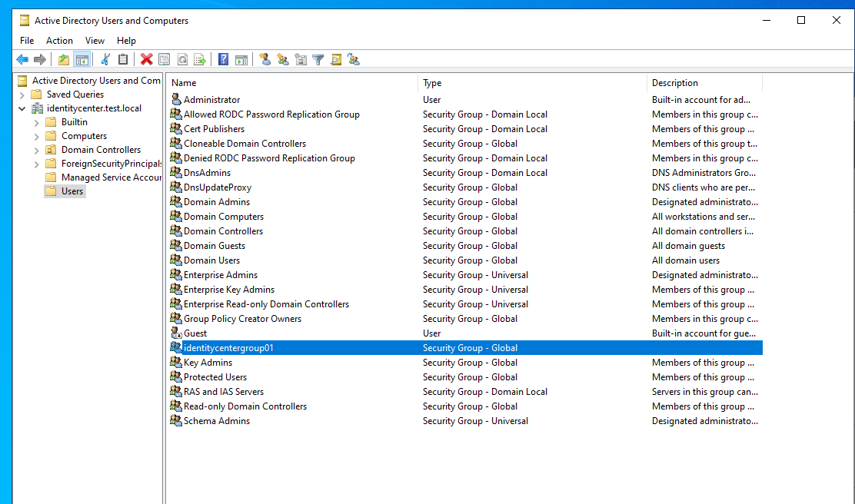Select Denied RODC Password Replication Group

pyautogui.click(x=269, y=158)
